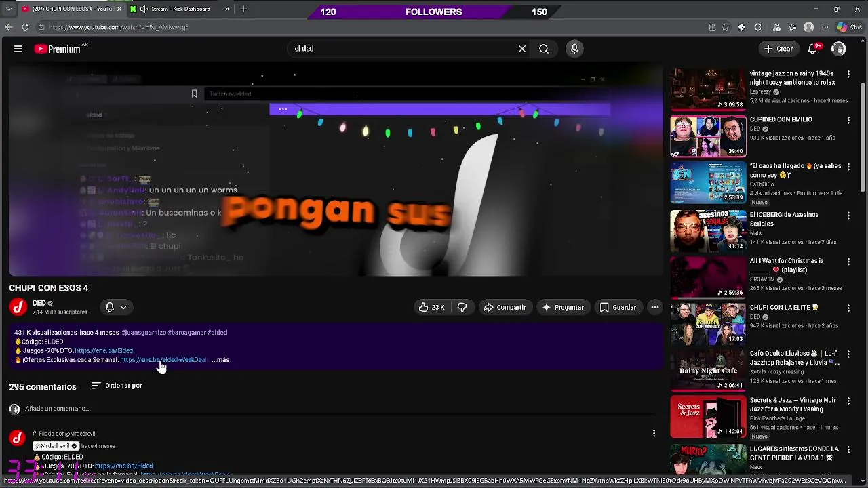The width and height of the screenshot is (868, 488).
Task: Open options menu for El ICEBERG video
Action: 848,216
